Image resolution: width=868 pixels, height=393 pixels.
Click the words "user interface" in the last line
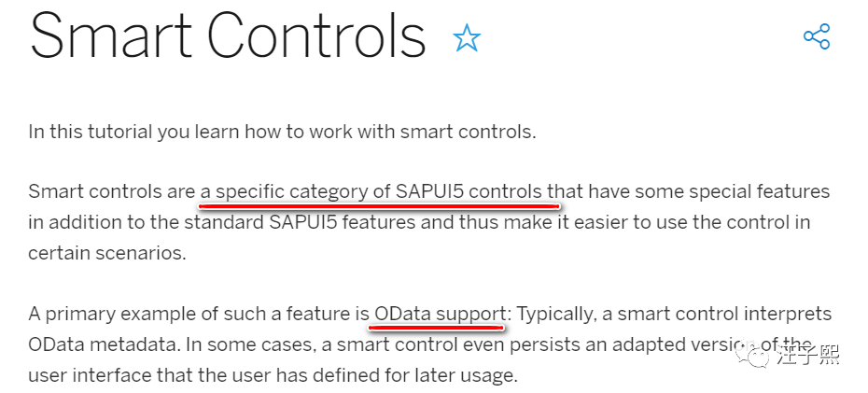101,376
